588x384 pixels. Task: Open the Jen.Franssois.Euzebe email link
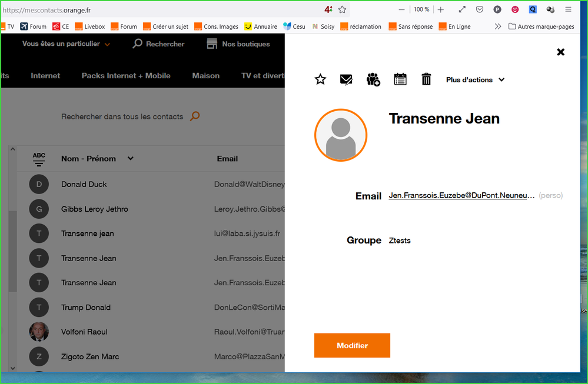click(x=461, y=195)
